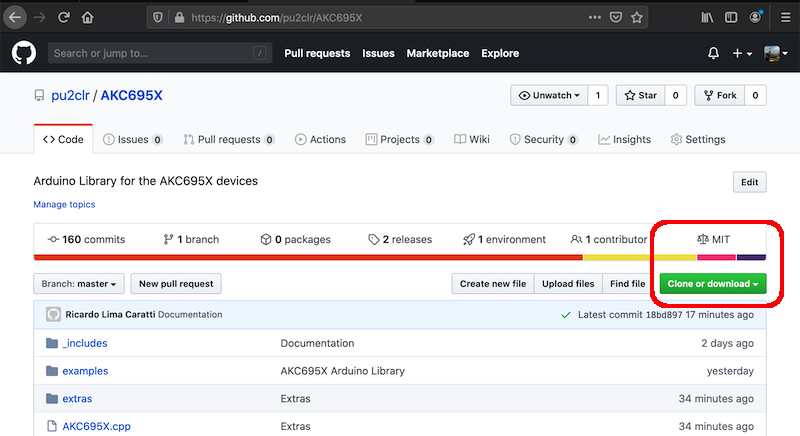Viewport: 800px width, 436px height.
Task: Open Explore in the top navigation
Action: click(500, 53)
